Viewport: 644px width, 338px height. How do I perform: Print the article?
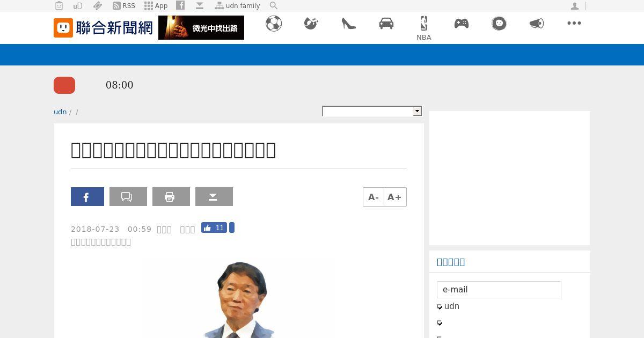coord(171,197)
